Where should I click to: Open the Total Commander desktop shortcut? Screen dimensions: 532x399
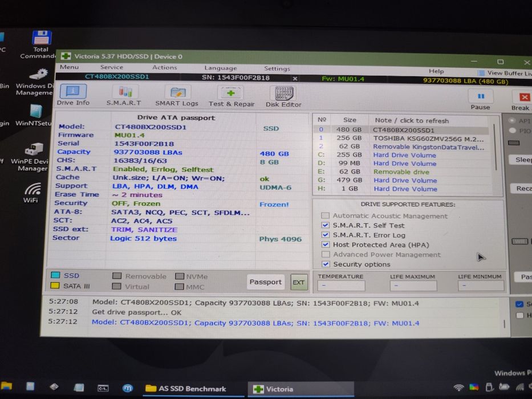pos(41,44)
